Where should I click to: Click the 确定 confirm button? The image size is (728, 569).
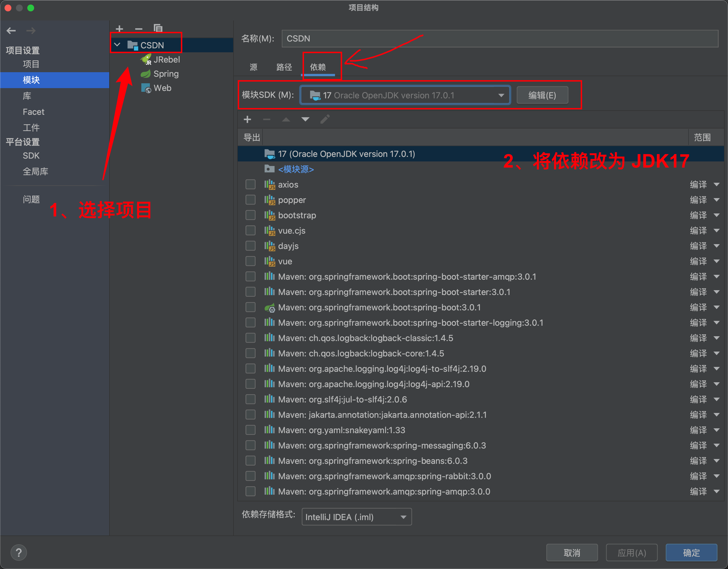691,553
